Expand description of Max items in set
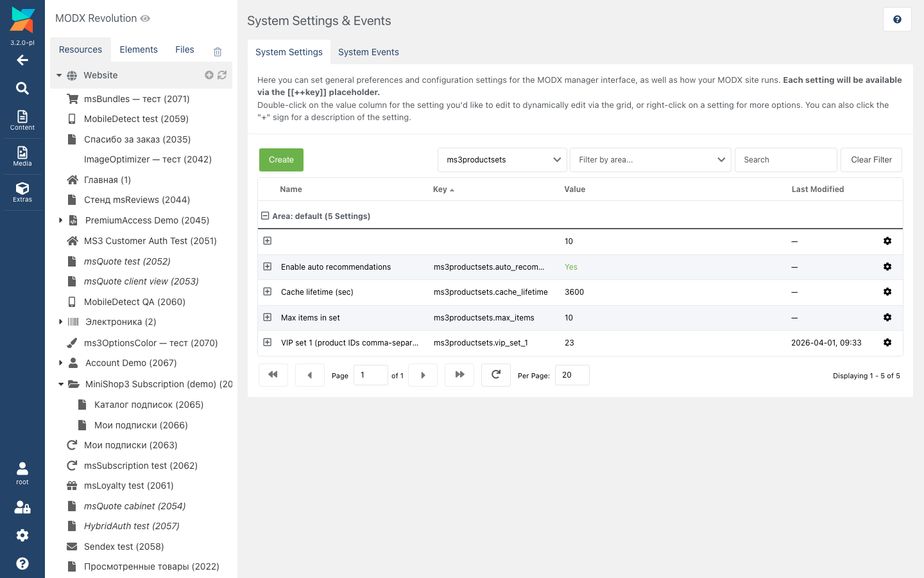Viewport: 924px width, 578px height. coord(268,317)
